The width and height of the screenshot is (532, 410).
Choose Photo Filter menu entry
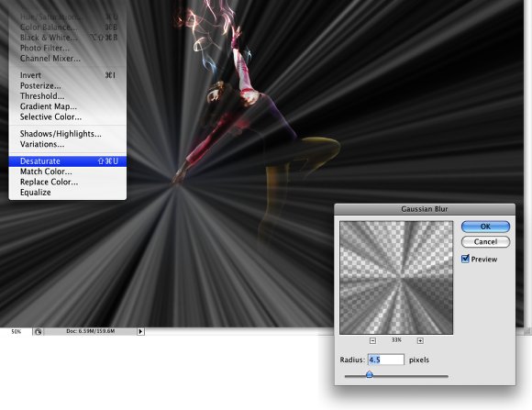(68, 48)
